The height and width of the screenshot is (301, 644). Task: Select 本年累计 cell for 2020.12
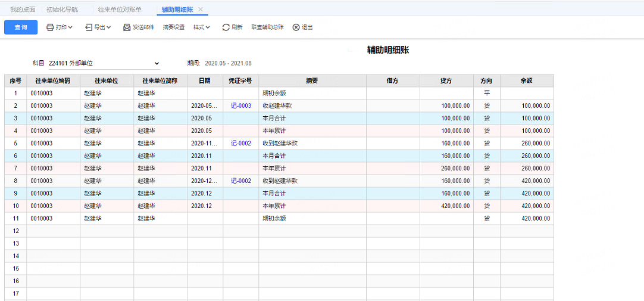click(312, 206)
